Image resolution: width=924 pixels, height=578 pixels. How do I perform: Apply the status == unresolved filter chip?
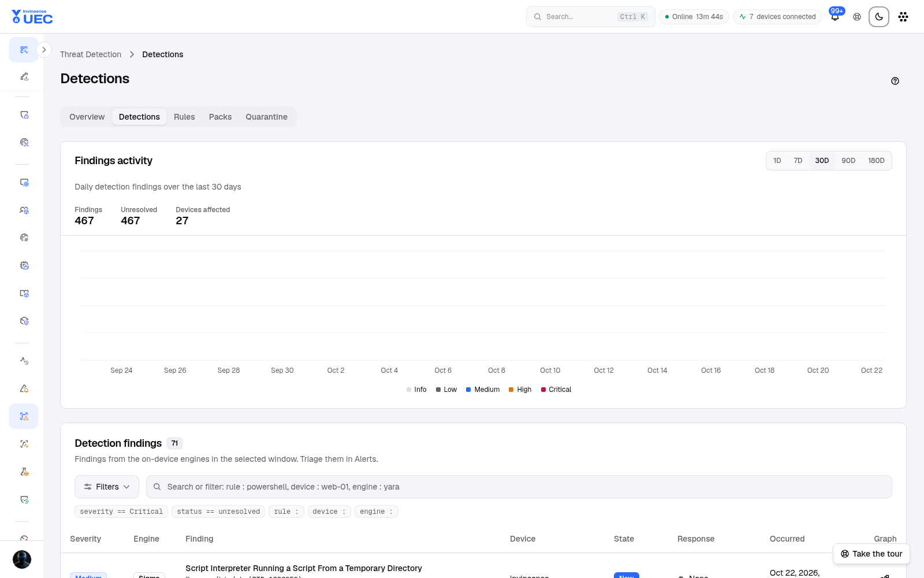point(218,512)
